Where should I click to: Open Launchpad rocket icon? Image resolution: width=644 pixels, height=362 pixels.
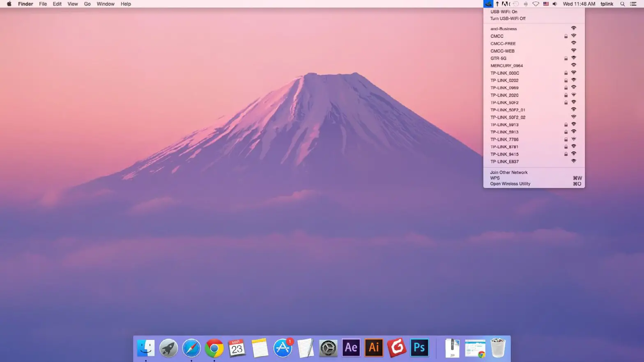point(168,348)
